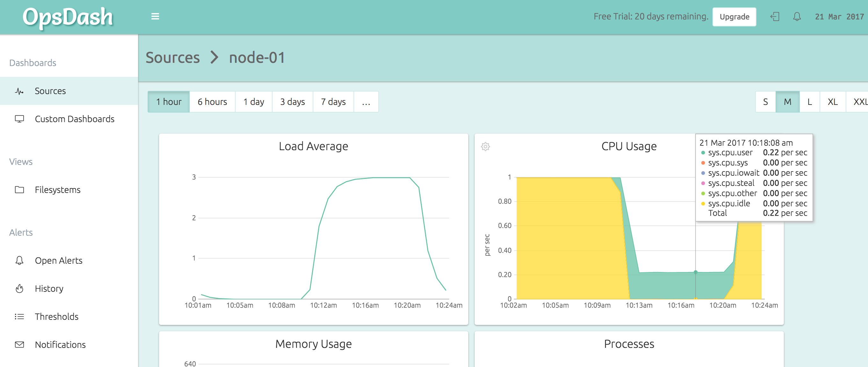The image size is (868, 367).
Task: Open the notifications bell in header
Action: [x=797, y=17]
